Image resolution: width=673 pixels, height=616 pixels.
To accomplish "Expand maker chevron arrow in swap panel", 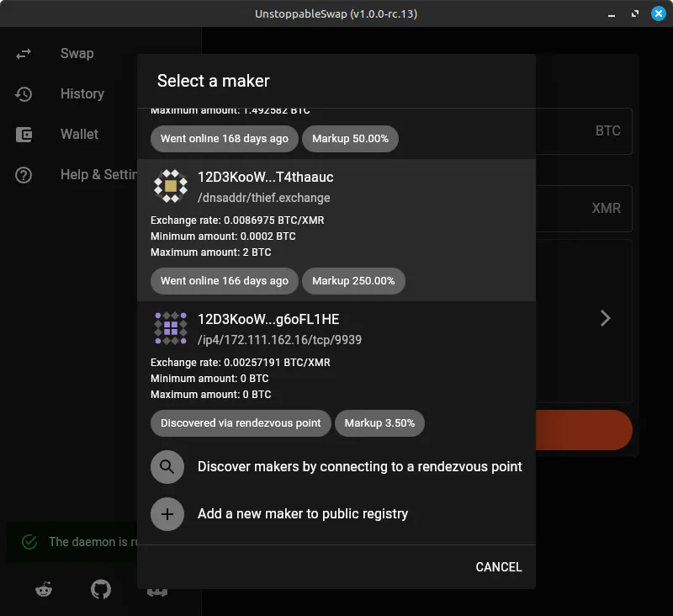I will click(605, 318).
